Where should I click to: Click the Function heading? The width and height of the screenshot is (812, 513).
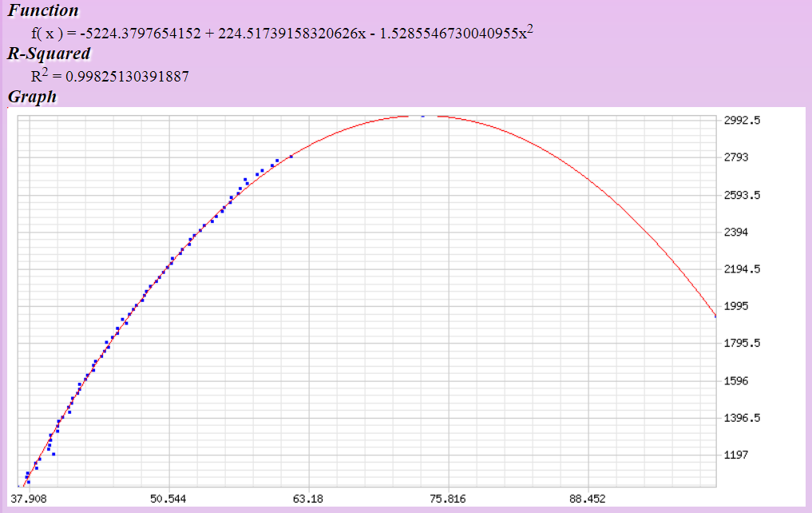click(x=43, y=10)
